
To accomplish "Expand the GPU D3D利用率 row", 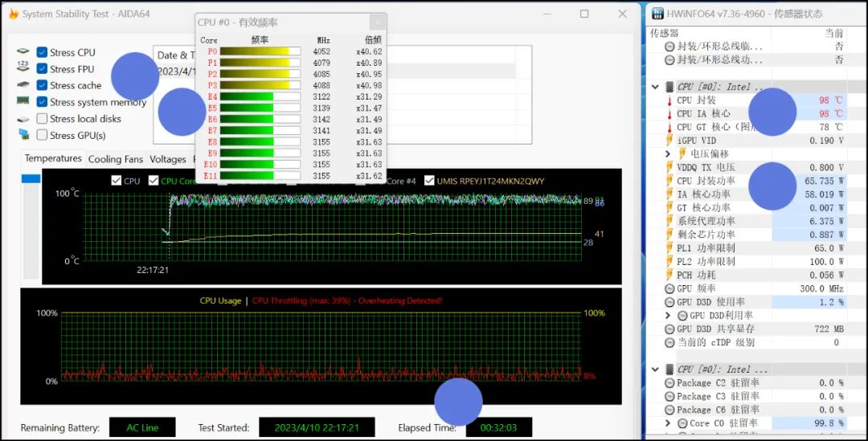I will point(668,316).
